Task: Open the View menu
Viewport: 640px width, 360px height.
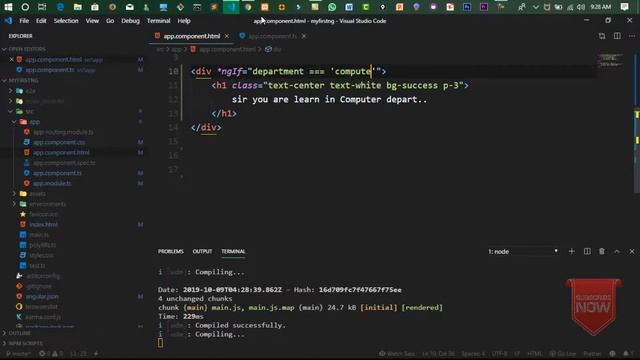Action: pyautogui.click(x=92, y=21)
